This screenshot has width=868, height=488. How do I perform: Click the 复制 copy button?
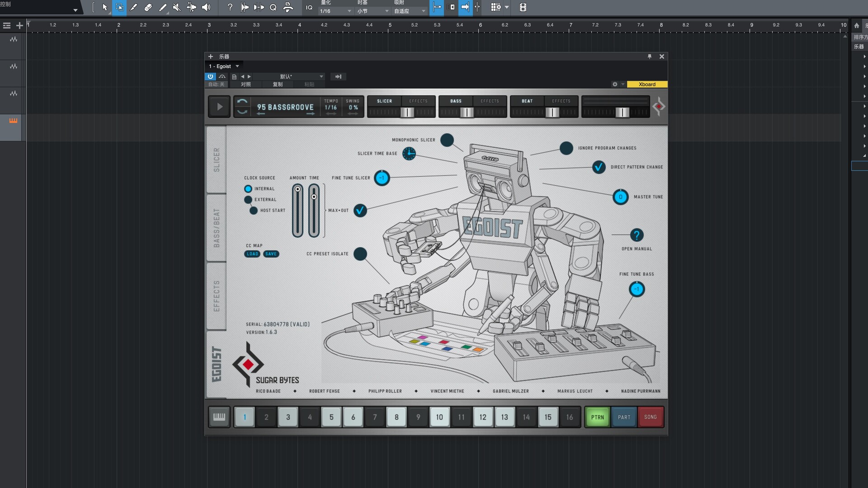tap(278, 84)
